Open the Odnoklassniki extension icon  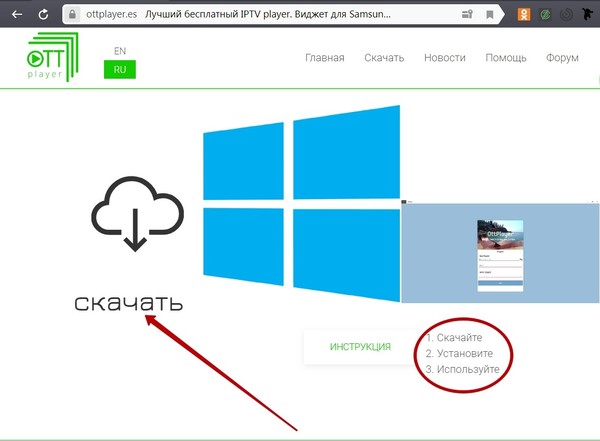click(524, 15)
